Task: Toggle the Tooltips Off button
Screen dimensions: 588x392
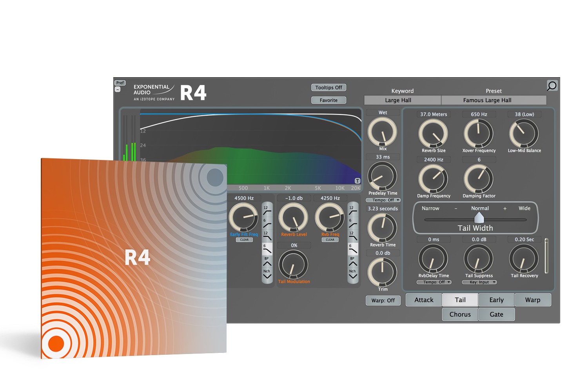Action: click(x=328, y=87)
